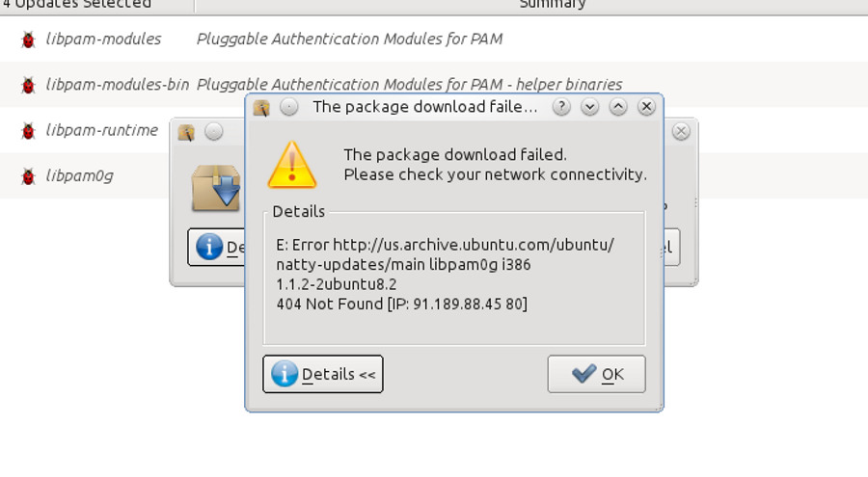Click the bug icon beside libpam-modules

[28, 40]
